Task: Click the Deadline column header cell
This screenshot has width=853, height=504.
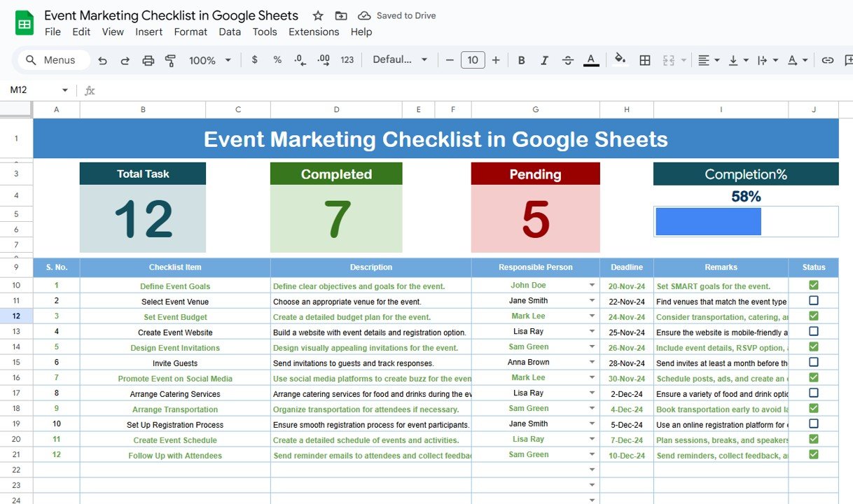Action: [627, 267]
